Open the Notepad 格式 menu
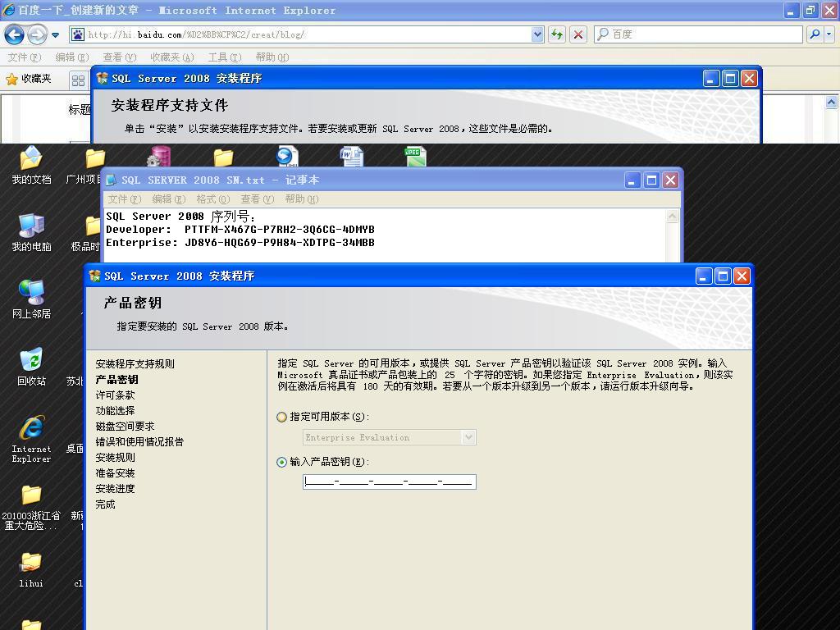Image resolution: width=840 pixels, height=630 pixels. (212, 199)
